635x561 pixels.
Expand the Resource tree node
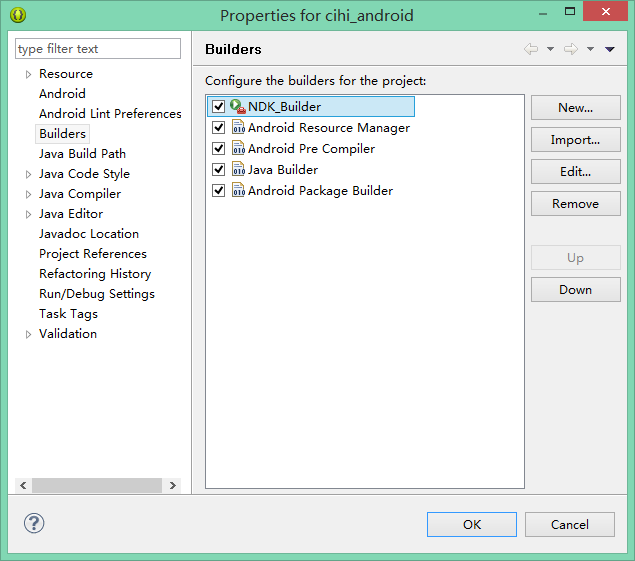(28, 74)
